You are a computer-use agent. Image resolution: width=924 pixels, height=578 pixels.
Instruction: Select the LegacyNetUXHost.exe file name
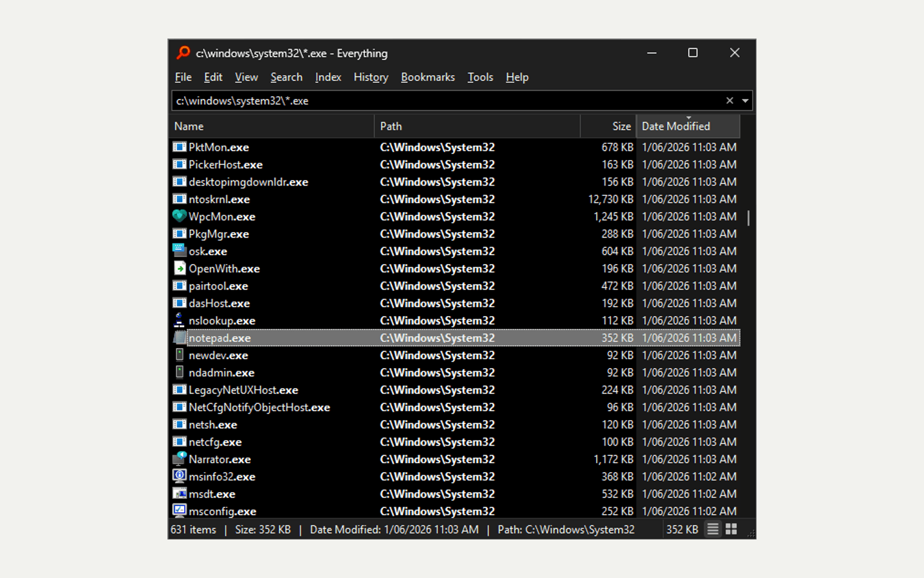[x=243, y=390]
